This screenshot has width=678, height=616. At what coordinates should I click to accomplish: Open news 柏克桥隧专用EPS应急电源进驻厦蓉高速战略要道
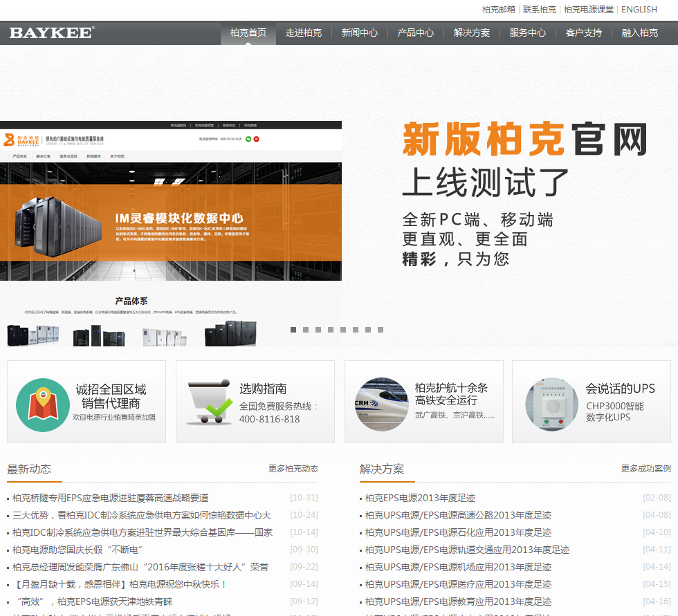pos(110,498)
